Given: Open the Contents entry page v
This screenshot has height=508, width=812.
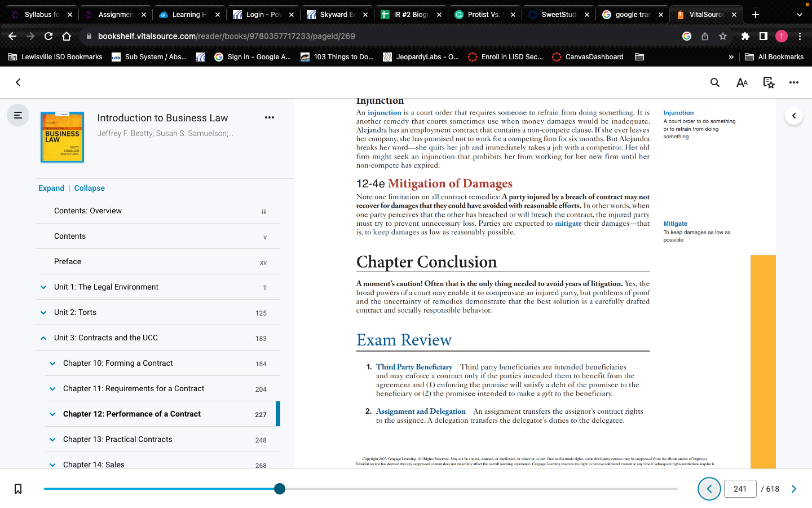Looking at the screenshot, I should pos(158,237).
